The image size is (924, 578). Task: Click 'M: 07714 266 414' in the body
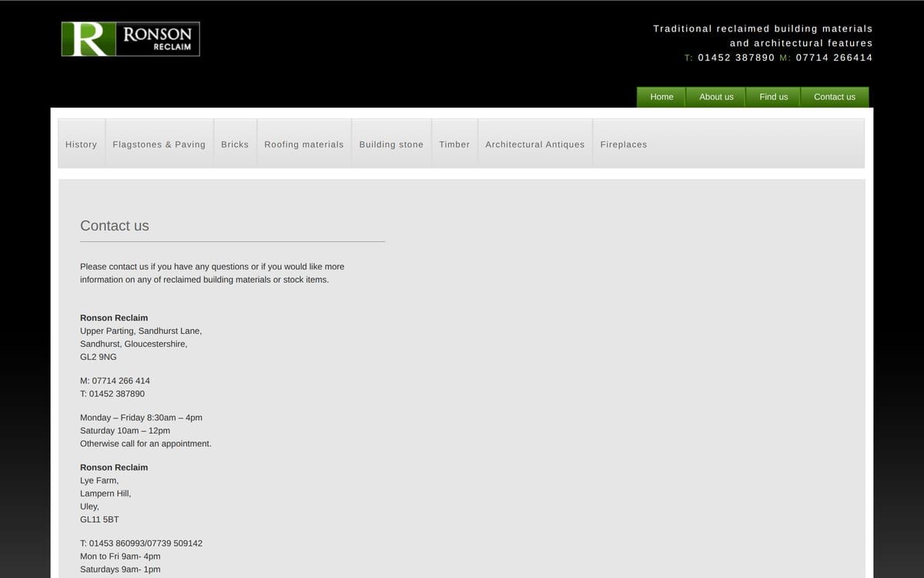pyautogui.click(x=115, y=381)
